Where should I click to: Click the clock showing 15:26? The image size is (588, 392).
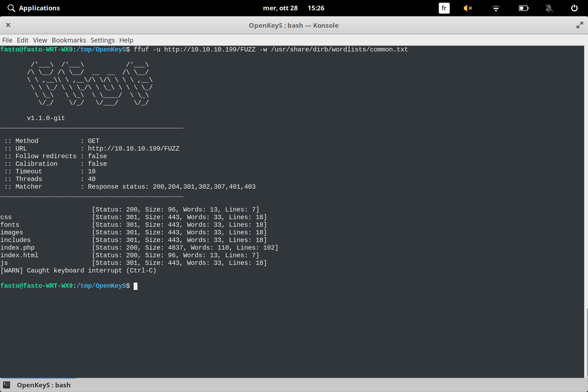(x=316, y=8)
